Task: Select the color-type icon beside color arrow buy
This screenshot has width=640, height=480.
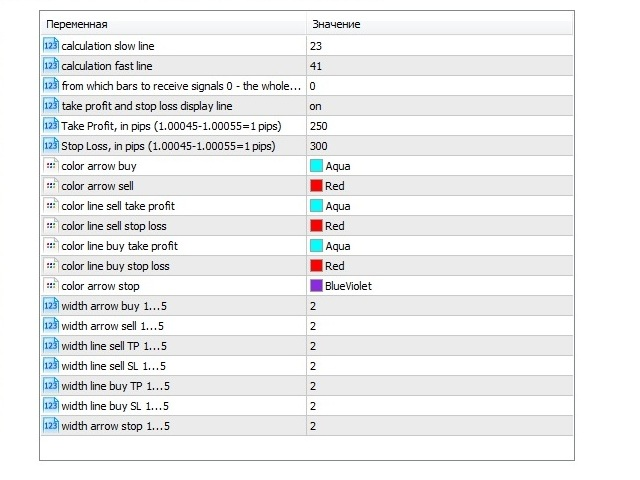Action: (x=51, y=165)
